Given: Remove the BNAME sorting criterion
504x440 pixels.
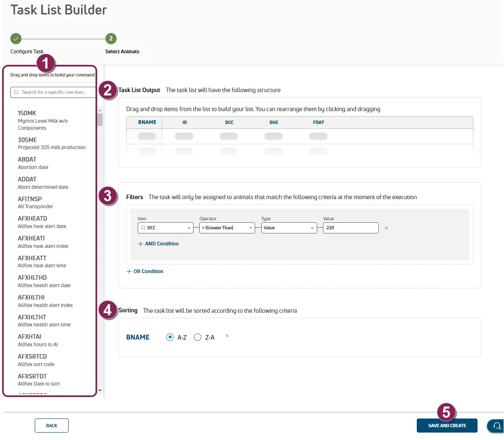Looking at the screenshot, I should pos(227,336).
